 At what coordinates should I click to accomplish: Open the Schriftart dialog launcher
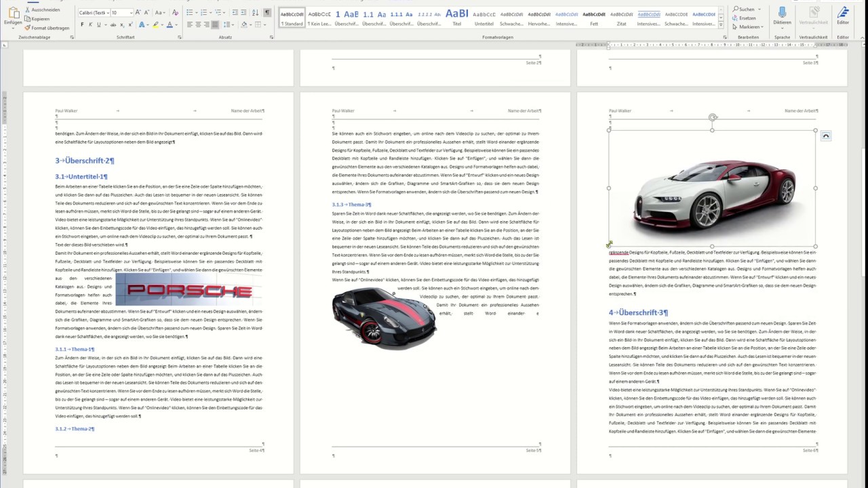point(180,37)
